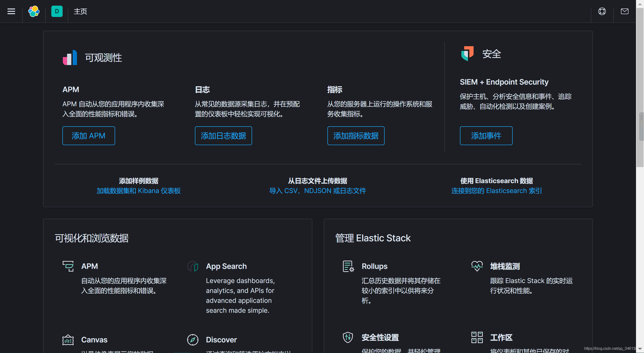Open the Canvas title
Image resolution: width=644 pixels, height=353 pixels.
[x=94, y=340]
